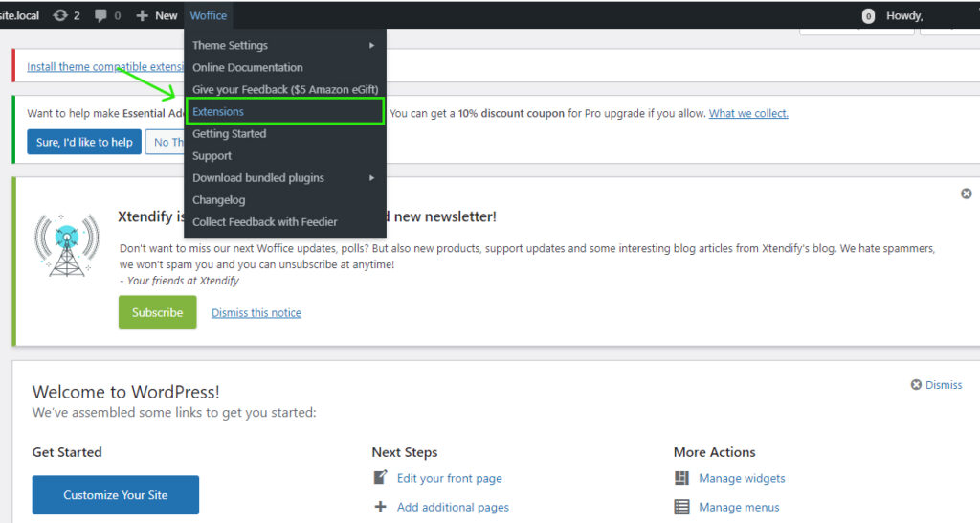Click the updates icon in admin bar
Viewport: 980px width, 523px height.
point(62,15)
